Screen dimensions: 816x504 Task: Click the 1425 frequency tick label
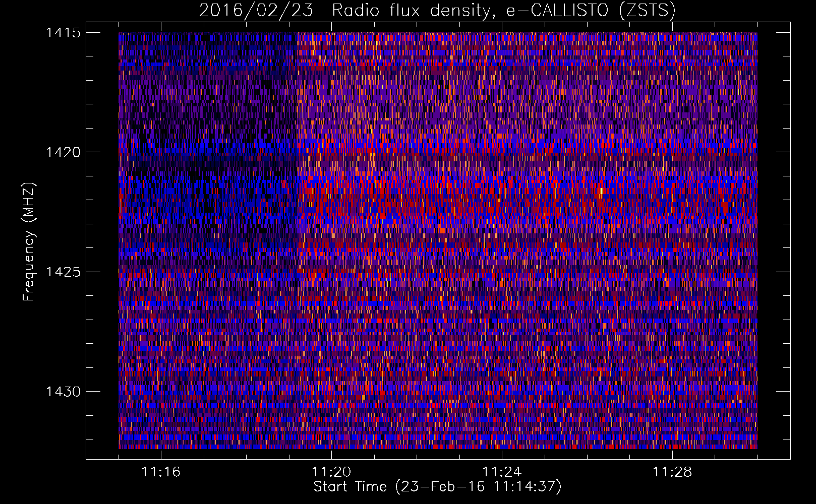pyautogui.click(x=64, y=272)
